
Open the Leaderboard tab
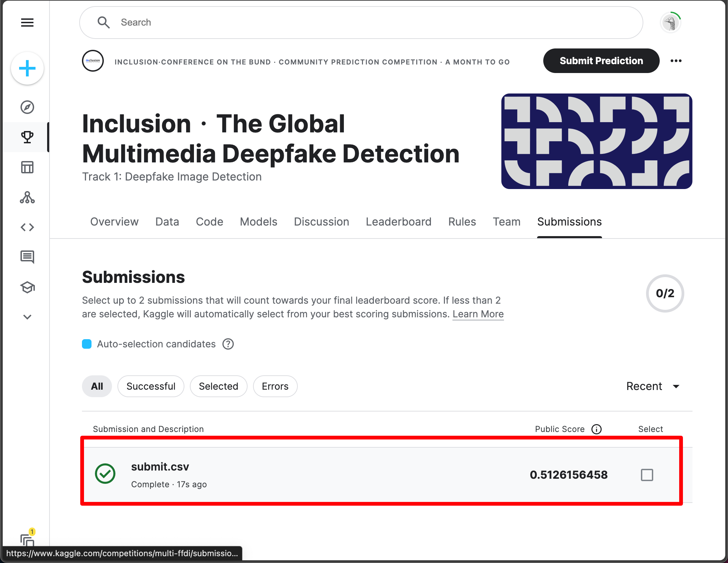pyautogui.click(x=398, y=221)
